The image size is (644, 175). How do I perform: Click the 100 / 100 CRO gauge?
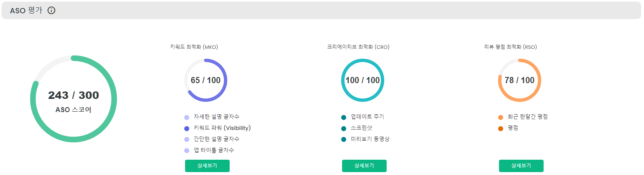click(x=363, y=80)
